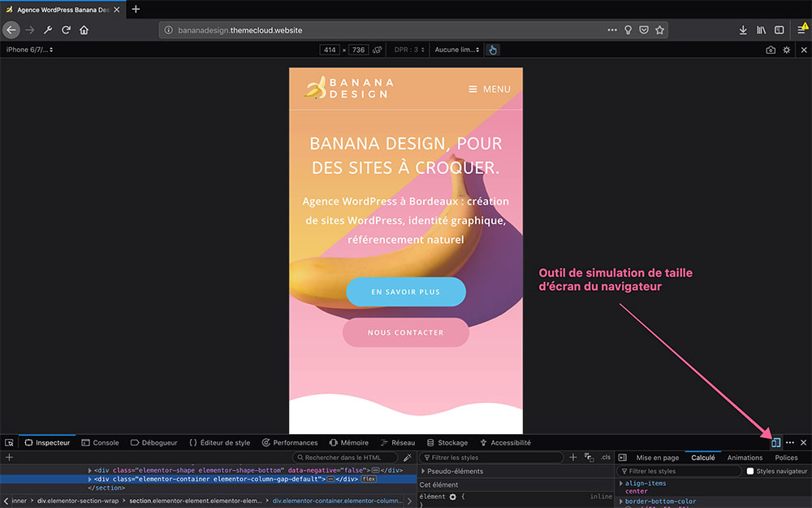Open the Mémoire tab
This screenshot has width=812, height=508.
coord(349,443)
